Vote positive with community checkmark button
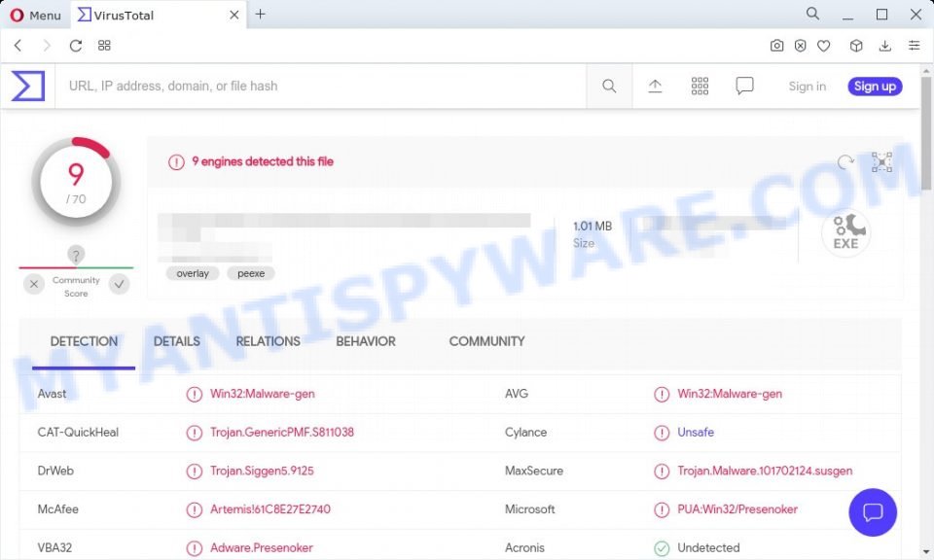 point(119,284)
